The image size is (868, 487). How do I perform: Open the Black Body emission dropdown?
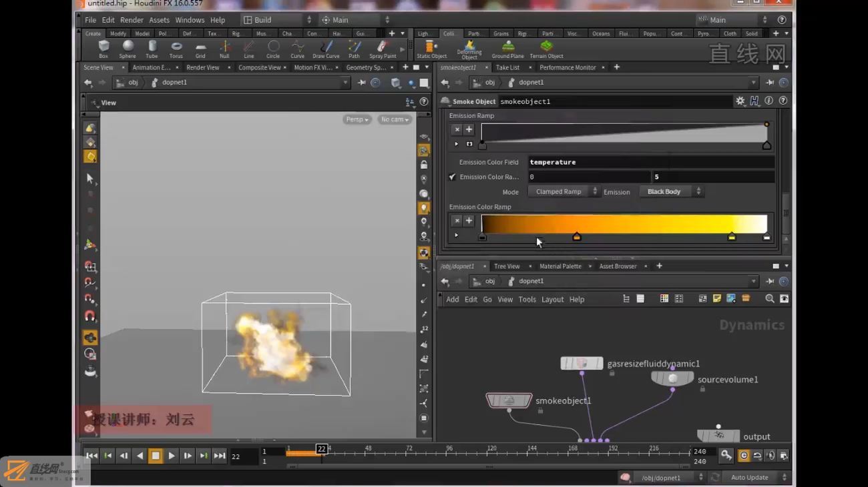[x=670, y=191]
